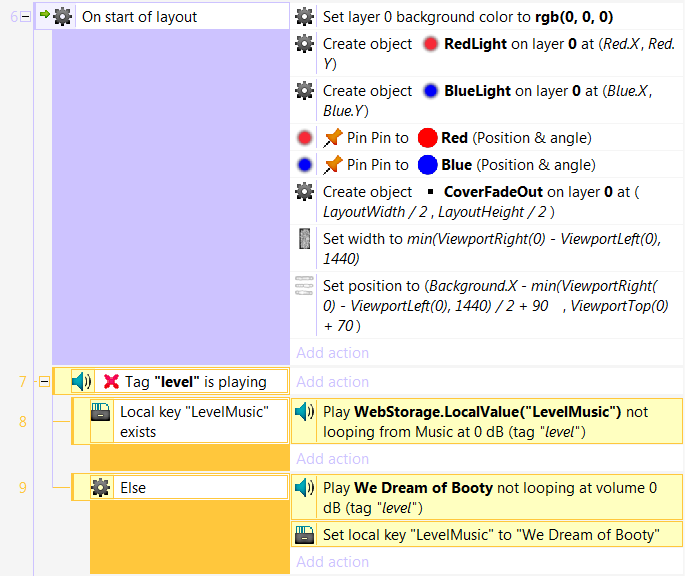The width and height of the screenshot is (685, 576).
Task: Click pin icon in "Pin to Red" action
Action: tap(333, 138)
